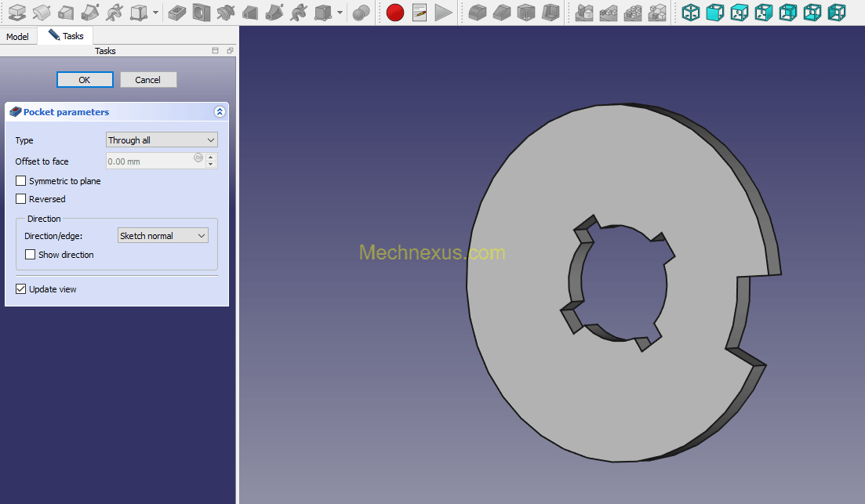Click the OK button
The image size is (865, 504).
tap(85, 80)
